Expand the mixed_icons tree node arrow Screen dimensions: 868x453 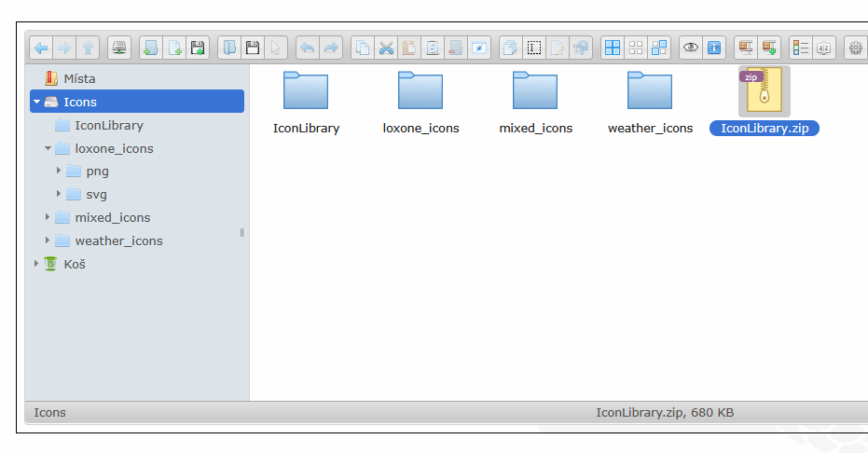pos(48,217)
